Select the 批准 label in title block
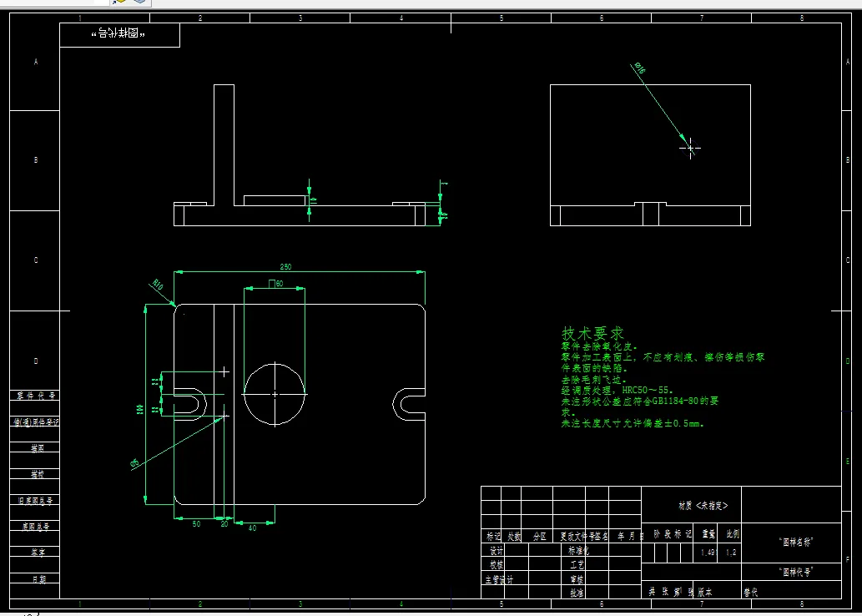The image size is (862, 616). point(577,593)
